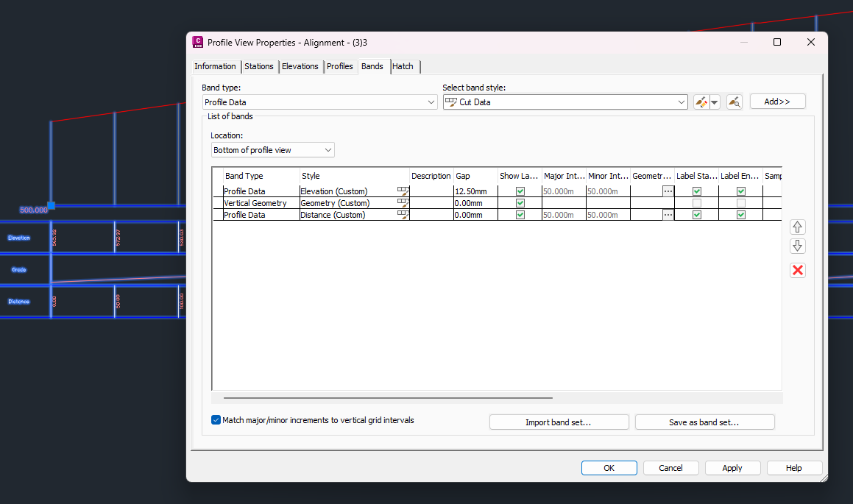Click the Band Type column header

pos(261,176)
